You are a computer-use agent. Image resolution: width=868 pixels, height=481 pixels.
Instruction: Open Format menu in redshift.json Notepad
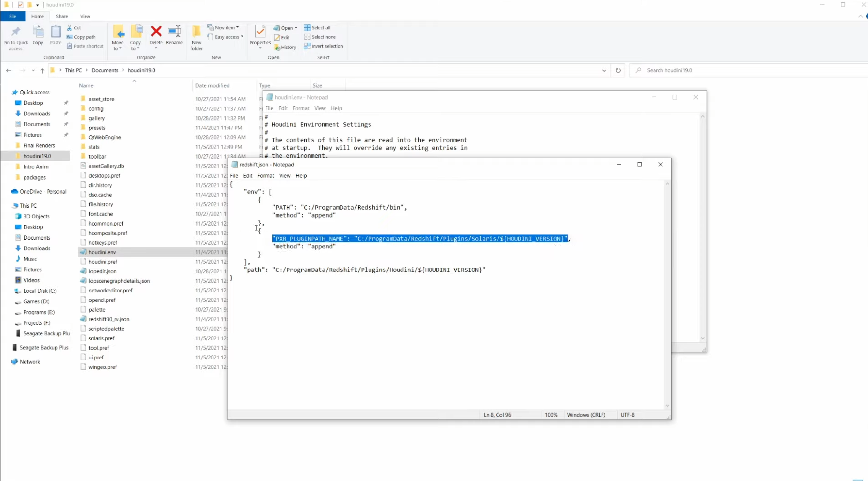(x=266, y=175)
